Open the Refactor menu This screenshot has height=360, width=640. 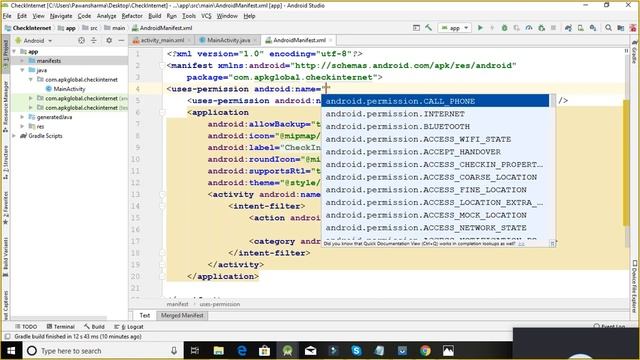[132, 16]
